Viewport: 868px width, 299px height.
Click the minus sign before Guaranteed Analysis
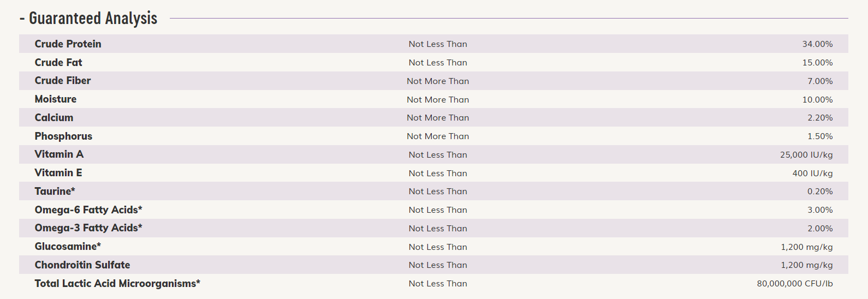pyautogui.click(x=22, y=19)
